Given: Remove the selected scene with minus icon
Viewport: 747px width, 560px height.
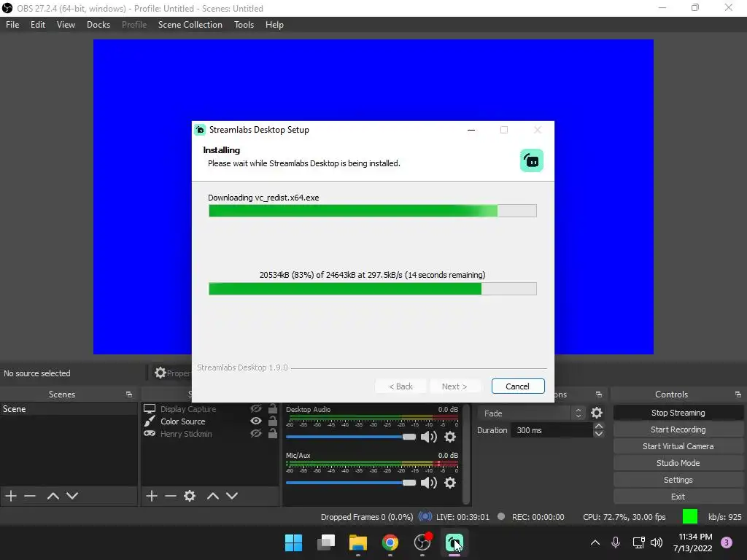Looking at the screenshot, I should (30, 496).
